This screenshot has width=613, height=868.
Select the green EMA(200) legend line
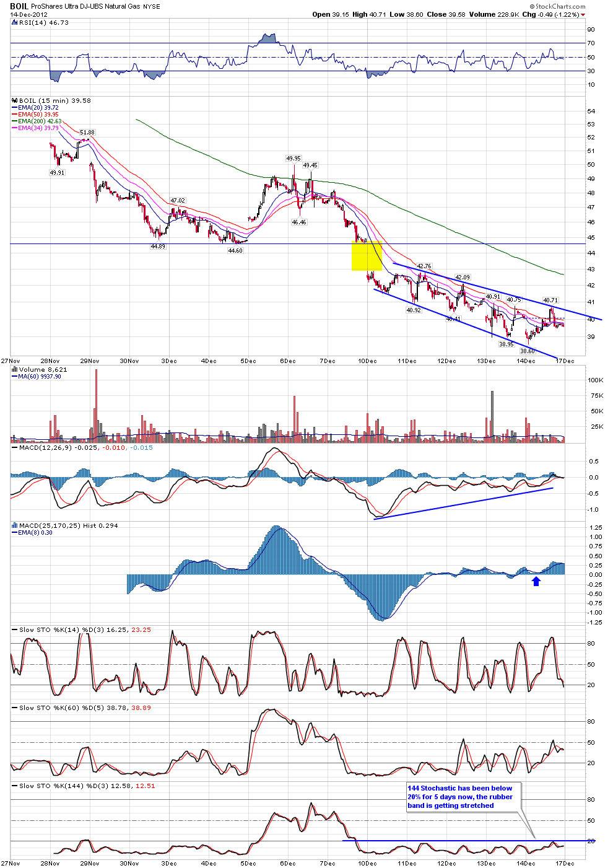(15, 121)
